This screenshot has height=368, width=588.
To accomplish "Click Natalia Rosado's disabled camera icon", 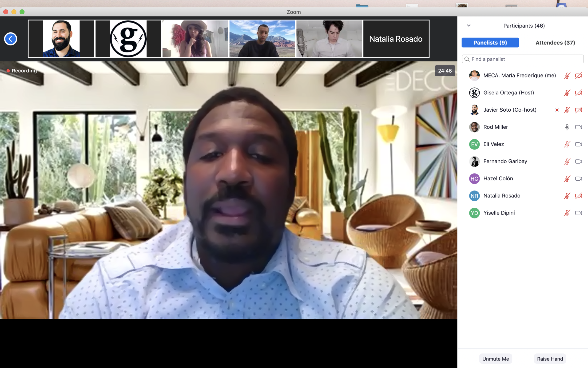I will (578, 196).
